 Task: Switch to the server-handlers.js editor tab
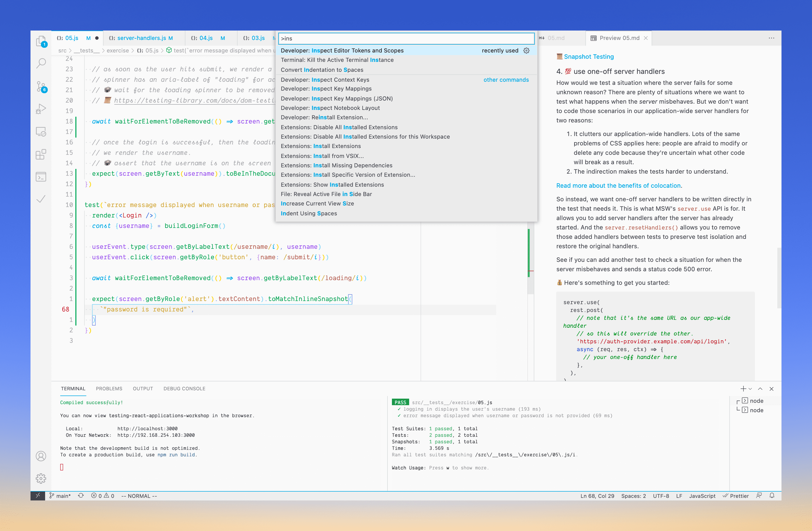[x=141, y=38]
